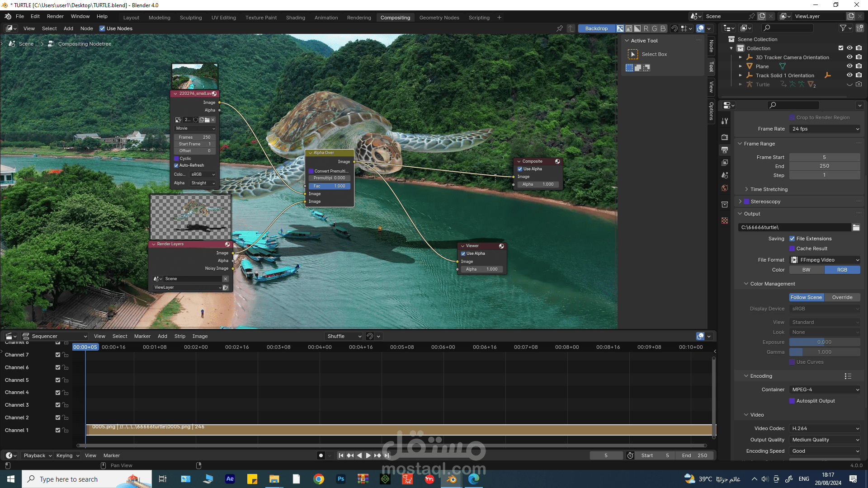
Task: Toggle the Use Nodes checkbox
Action: click(x=102, y=28)
